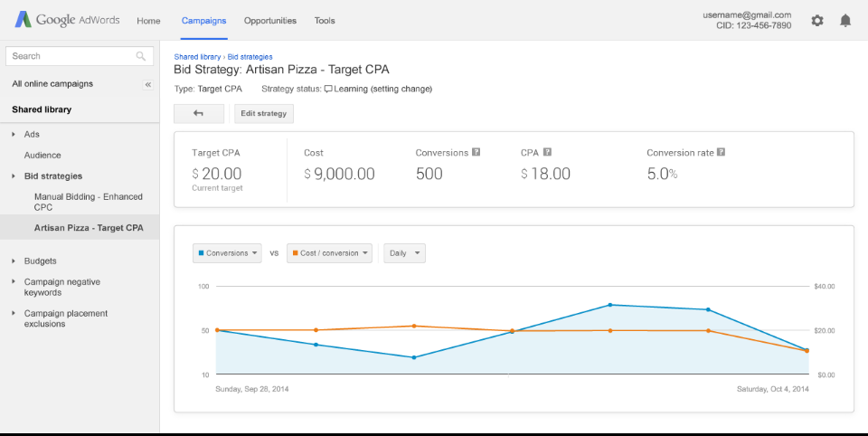Click the back arrow button
Viewport: 868px width, 436px height.
(198, 113)
